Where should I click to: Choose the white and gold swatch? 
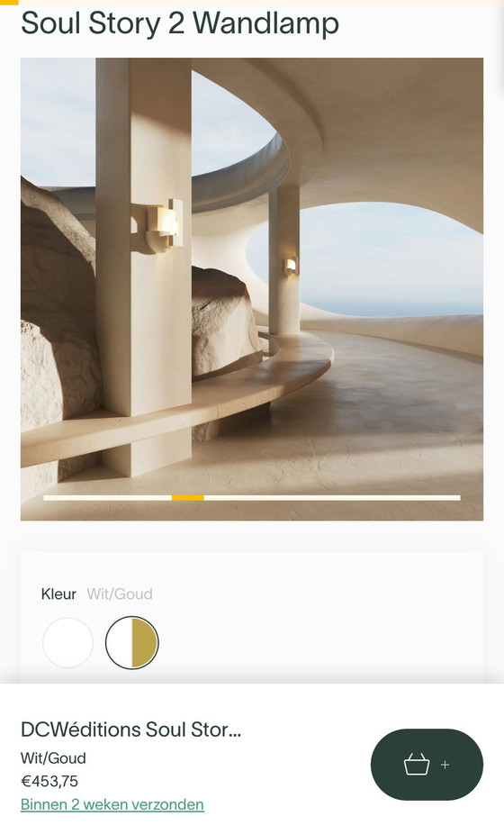[x=131, y=642]
